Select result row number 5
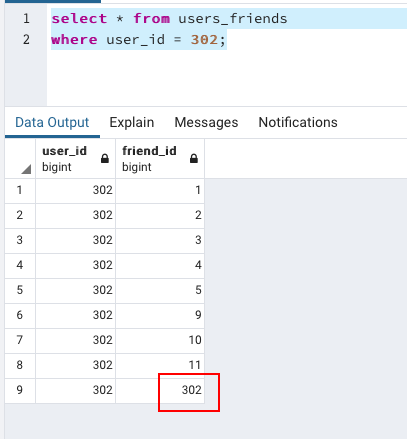The width and height of the screenshot is (407, 439). 20,290
